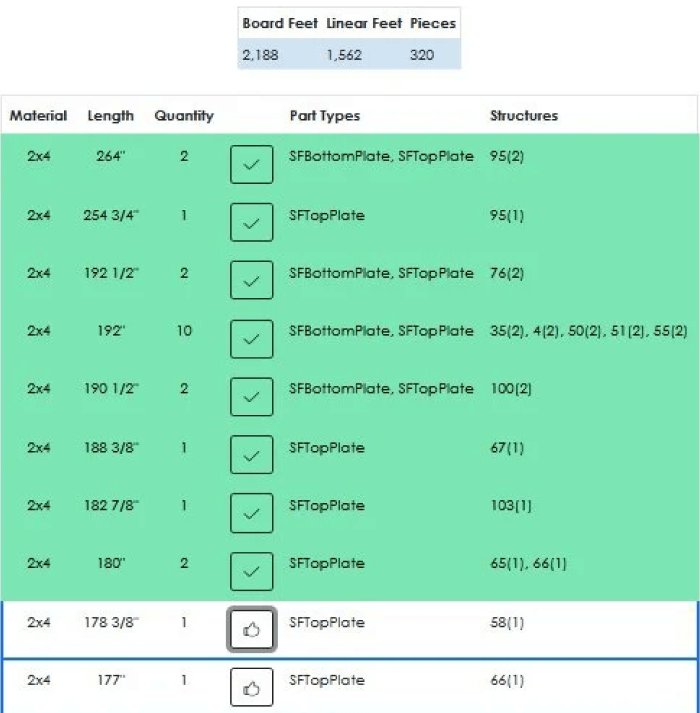Select the Part Types column header
The width and height of the screenshot is (700, 713).
pos(324,116)
